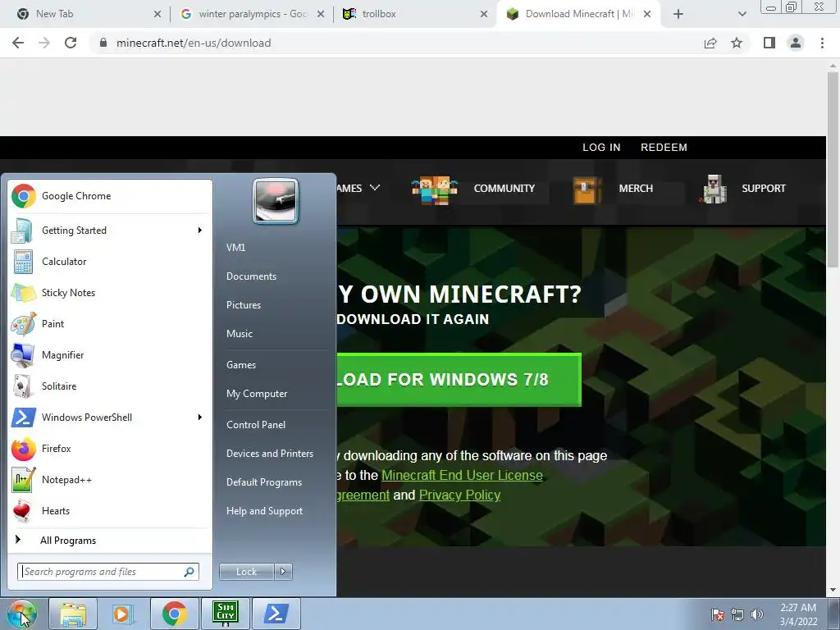Image resolution: width=840 pixels, height=630 pixels.
Task: Bookmark this page with star icon
Action: [x=737, y=43]
